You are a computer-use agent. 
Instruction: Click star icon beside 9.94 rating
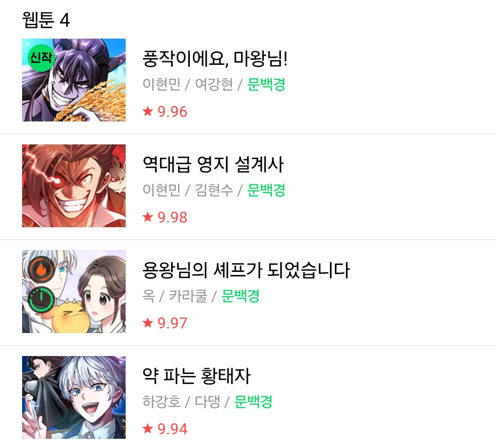(x=148, y=429)
